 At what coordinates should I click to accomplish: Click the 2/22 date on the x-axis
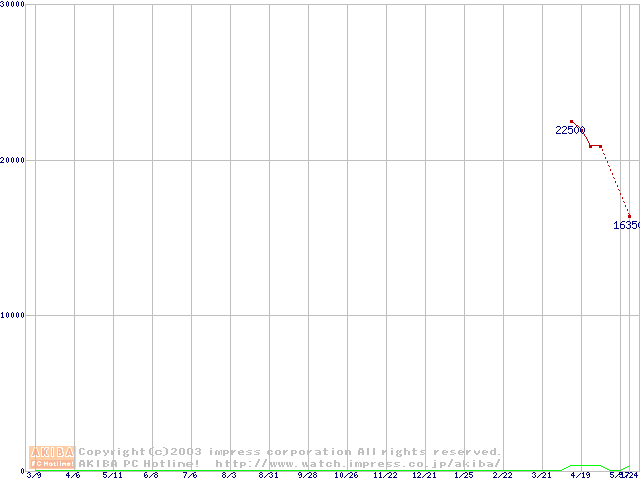(502, 476)
